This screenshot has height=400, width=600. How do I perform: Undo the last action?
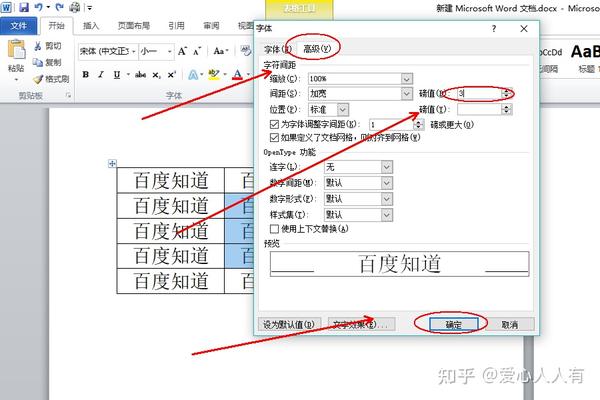(x=38, y=7)
